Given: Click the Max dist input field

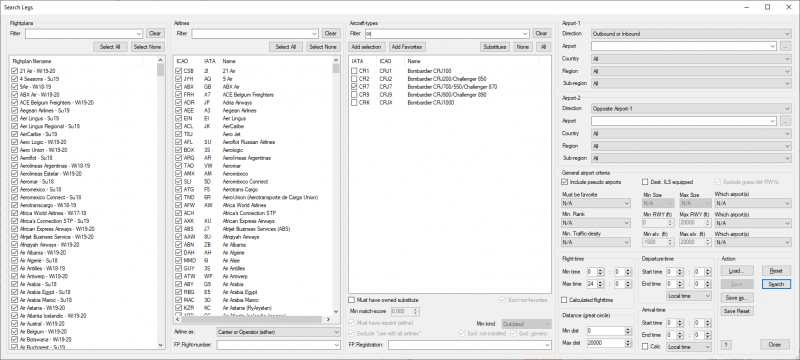Looking at the screenshot, I should click(606, 343).
